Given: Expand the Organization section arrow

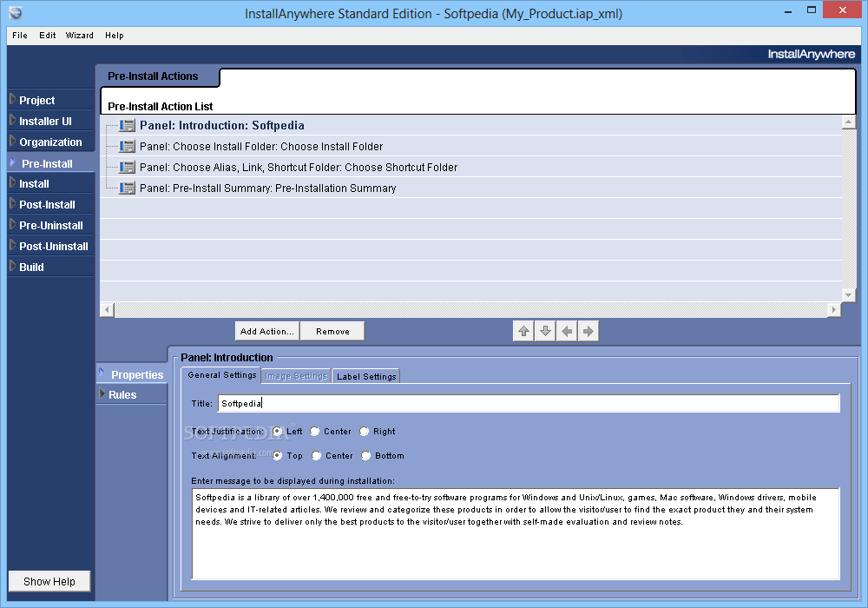Looking at the screenshot, I should 13,142.
